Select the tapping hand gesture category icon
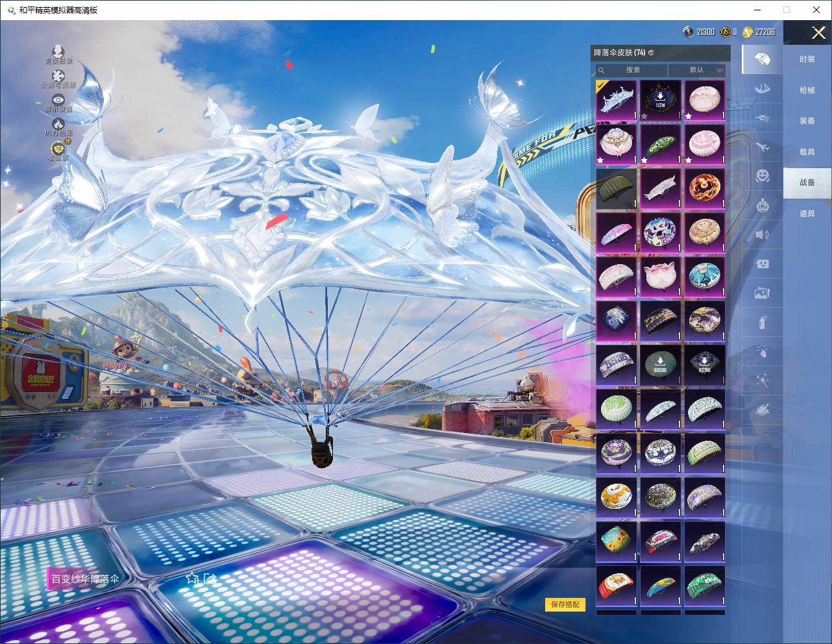 [x=763, y=351]
